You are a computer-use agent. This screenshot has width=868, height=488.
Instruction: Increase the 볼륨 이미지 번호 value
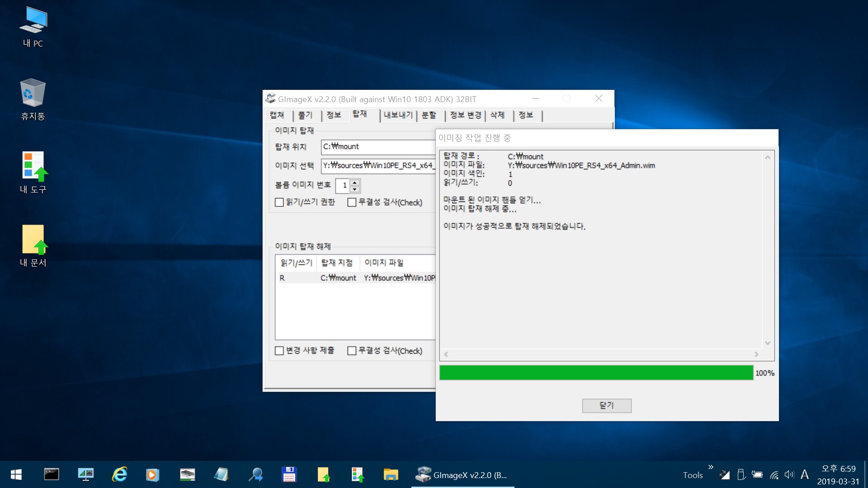coord(355,182)
